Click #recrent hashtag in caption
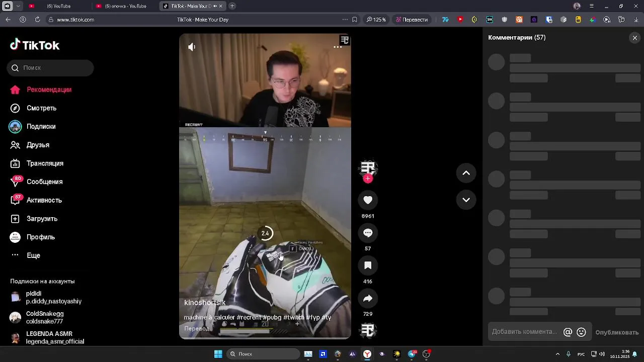 pos(249,317)
